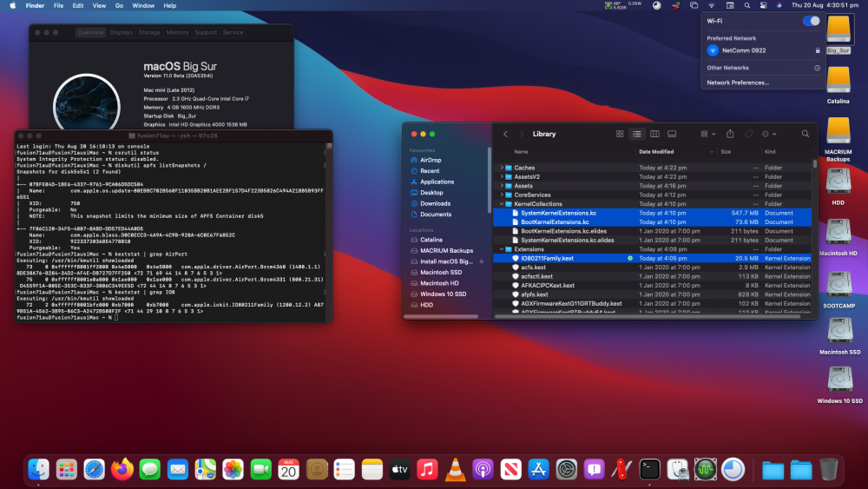
Task: Eject Install macOS Big disk in sidebar
Action: [481, 261]
